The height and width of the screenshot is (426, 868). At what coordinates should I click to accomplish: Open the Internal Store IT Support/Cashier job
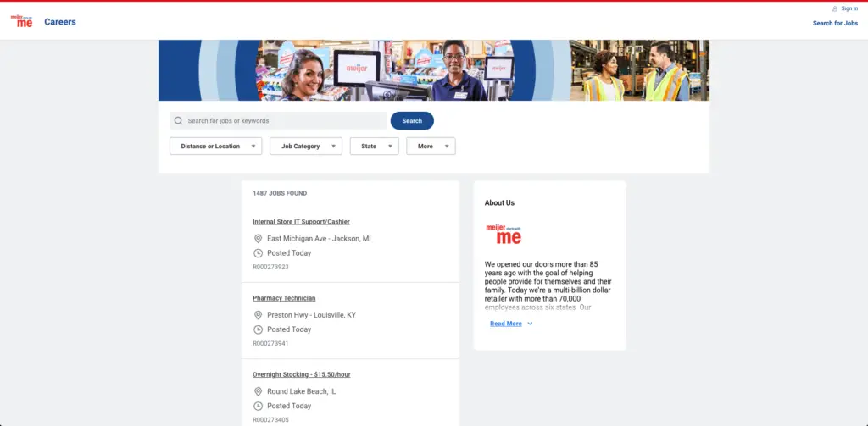[301, 222]
